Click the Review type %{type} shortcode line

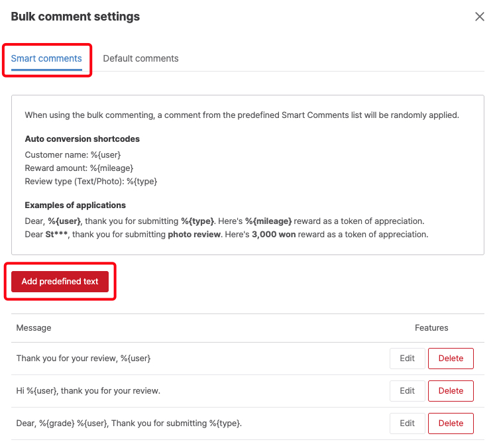pyautogui.click(x=91, y=181)
